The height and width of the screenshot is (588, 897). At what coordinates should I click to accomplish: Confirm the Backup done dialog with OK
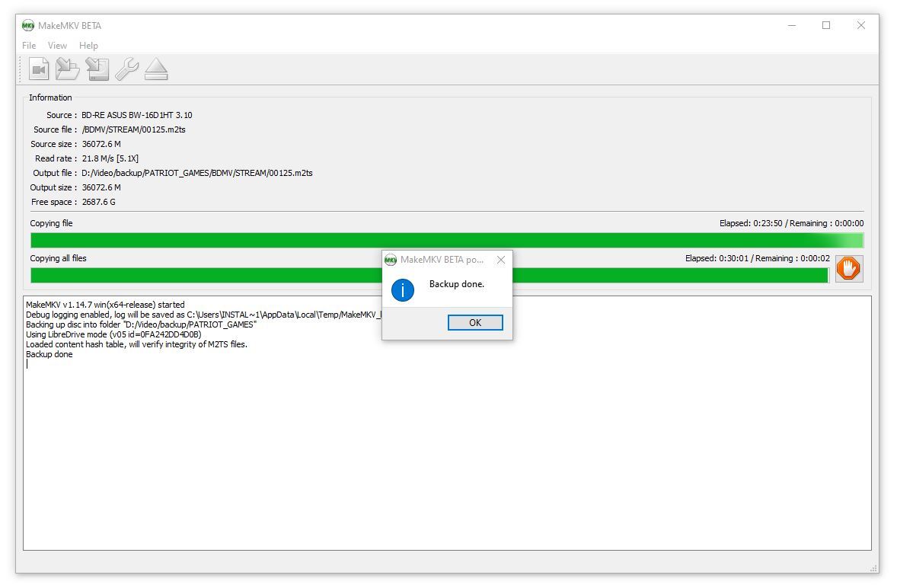[475, 323]
